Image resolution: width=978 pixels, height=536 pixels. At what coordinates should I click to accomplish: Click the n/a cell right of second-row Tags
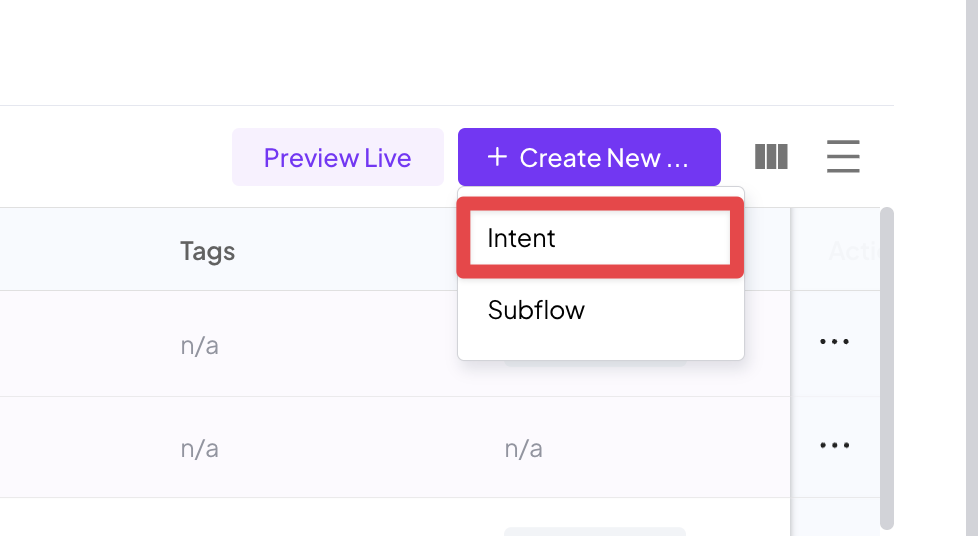[523, 449]
